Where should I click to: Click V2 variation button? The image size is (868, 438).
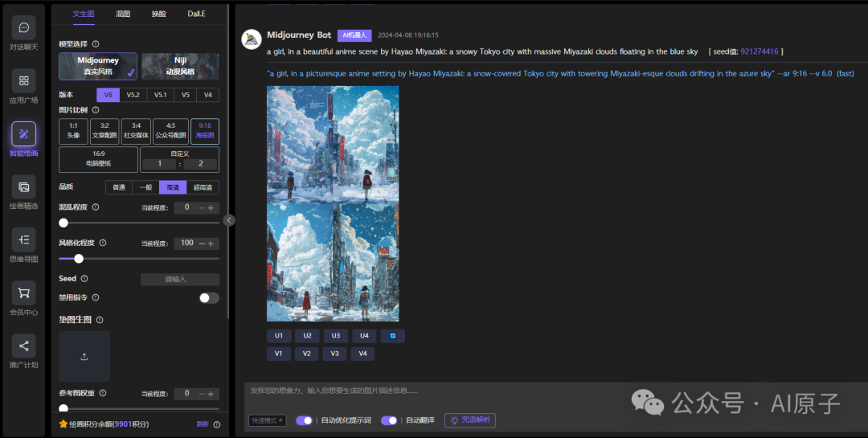(x=307, y=354)
